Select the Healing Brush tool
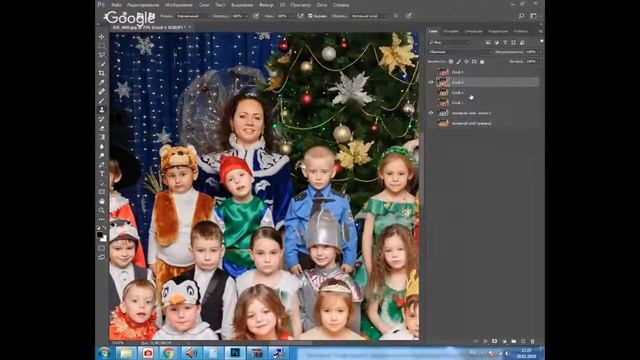 101,91
